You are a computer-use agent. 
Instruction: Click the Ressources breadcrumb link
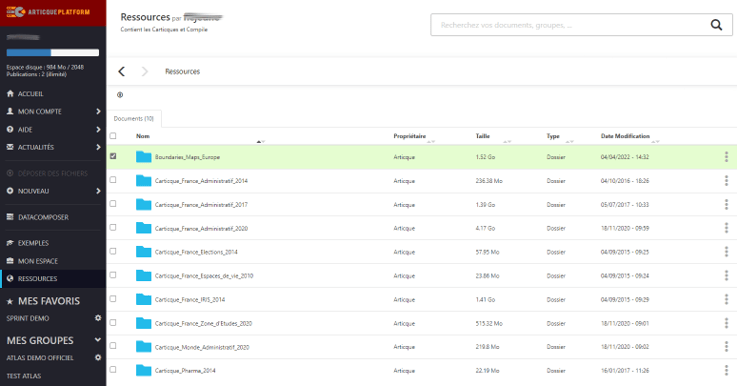(182, 71)
